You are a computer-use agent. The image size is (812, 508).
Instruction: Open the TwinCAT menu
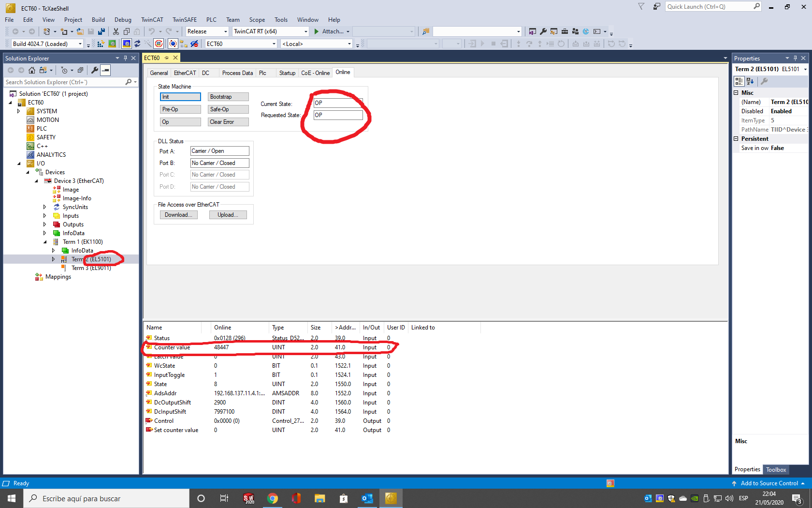click(x=152, y=20)
